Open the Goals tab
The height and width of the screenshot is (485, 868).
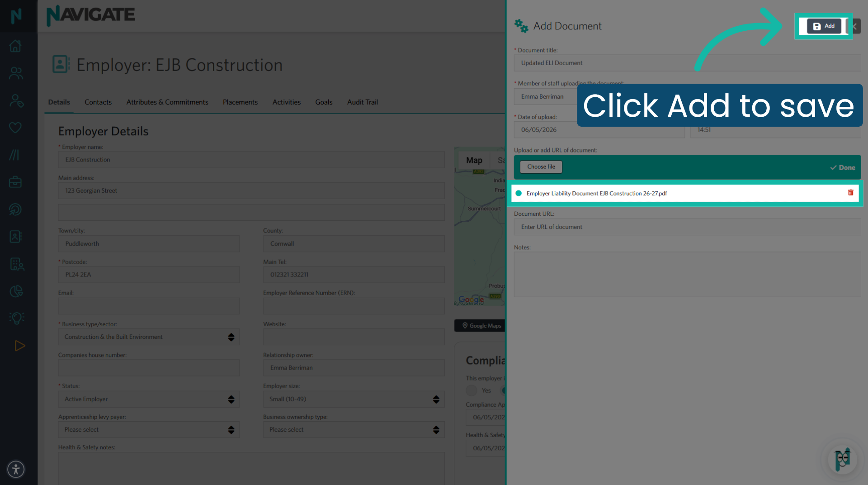point(324,102)
